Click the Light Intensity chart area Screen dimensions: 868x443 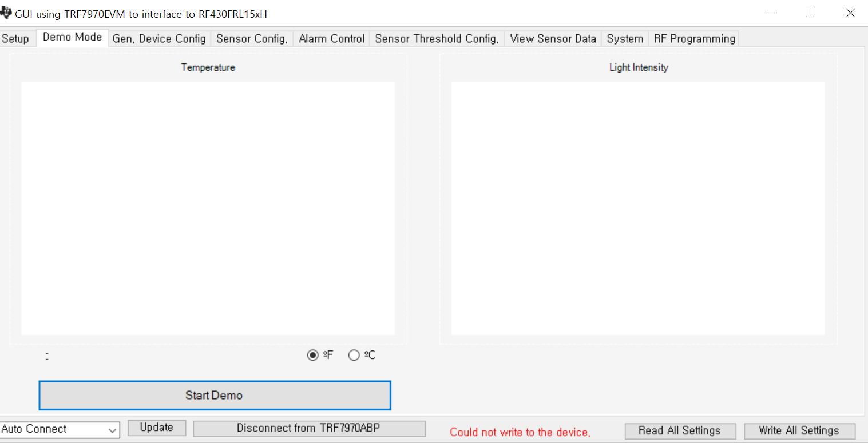[638, 209]
